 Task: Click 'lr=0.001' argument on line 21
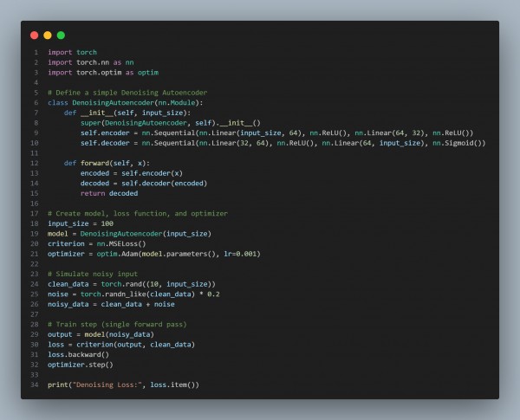click(x=240, y=254)
